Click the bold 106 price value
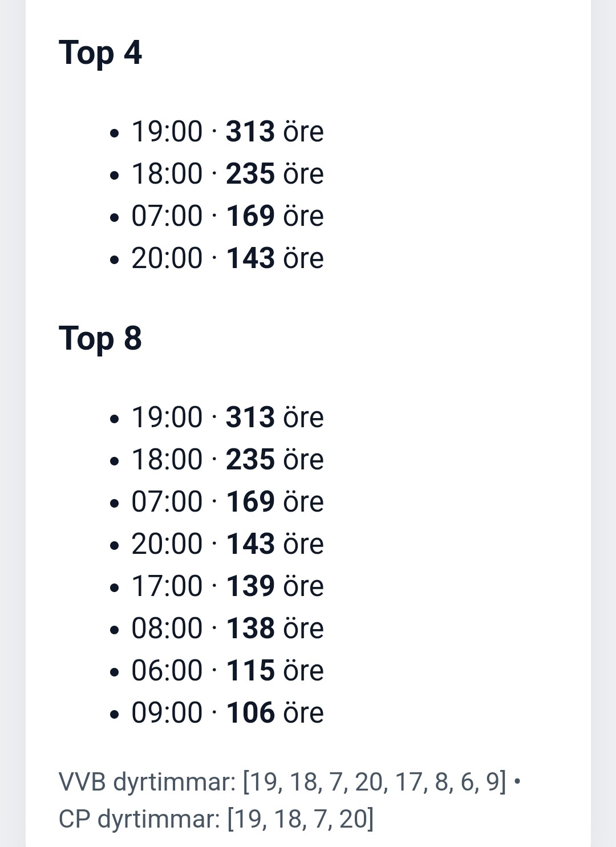616x847 pixels. coord(250,713)
